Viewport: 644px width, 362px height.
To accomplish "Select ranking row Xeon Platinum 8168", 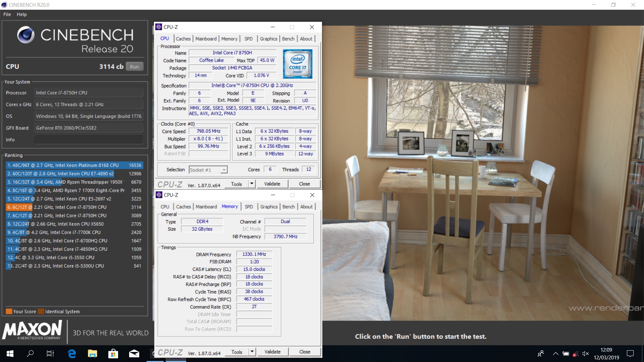I will [74, 165].
